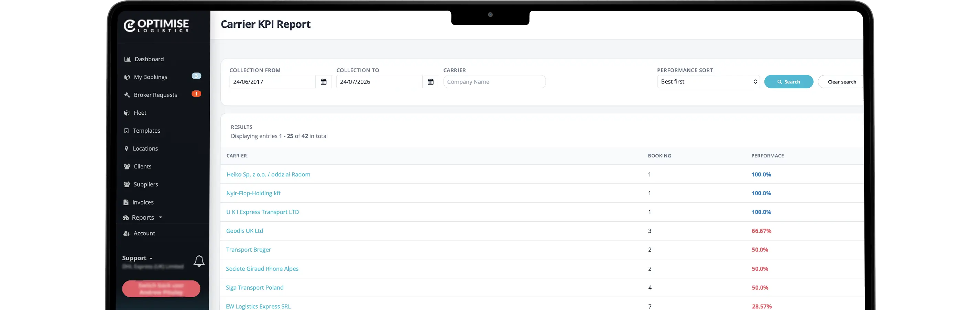This screenshot has height=310, width=980.
Task: Click Clear search button
Action: pyautogui.click(x=841, y=82)
